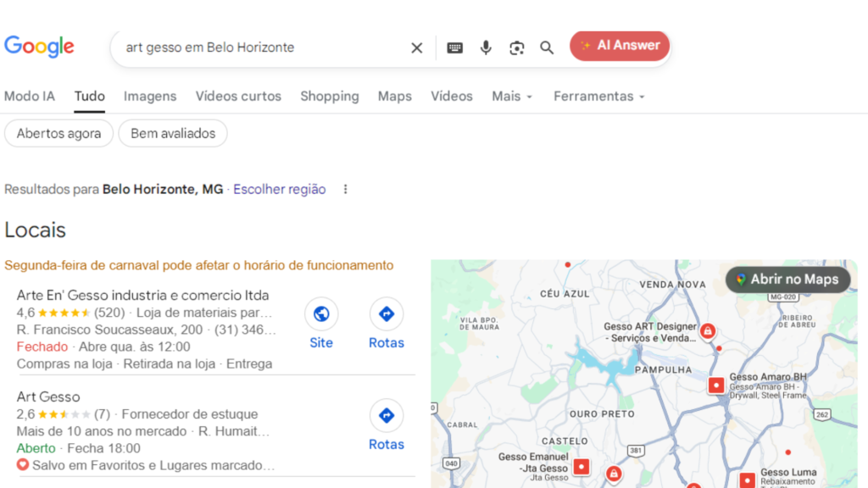Switch to the Imagens tab
Viewport: 868px width, 488px height.
150,97
